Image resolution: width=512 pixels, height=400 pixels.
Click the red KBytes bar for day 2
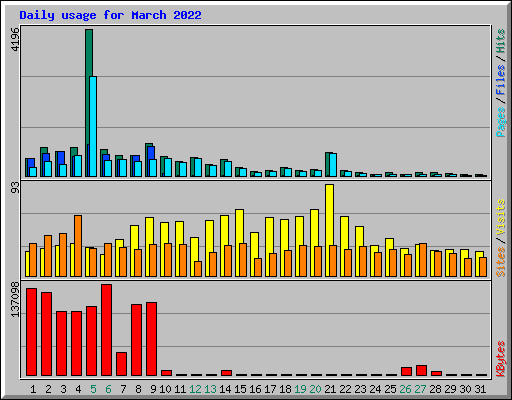[x=47, y=334]
